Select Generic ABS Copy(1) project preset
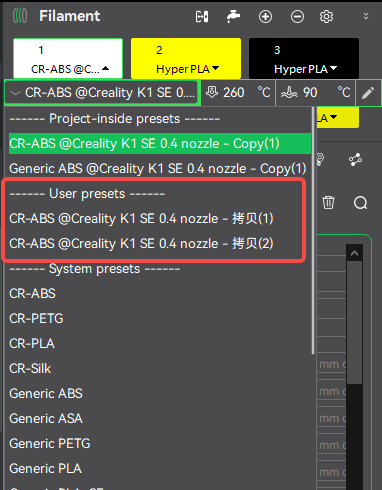Viewport: 382px width, 490px height. pos(158,169)
